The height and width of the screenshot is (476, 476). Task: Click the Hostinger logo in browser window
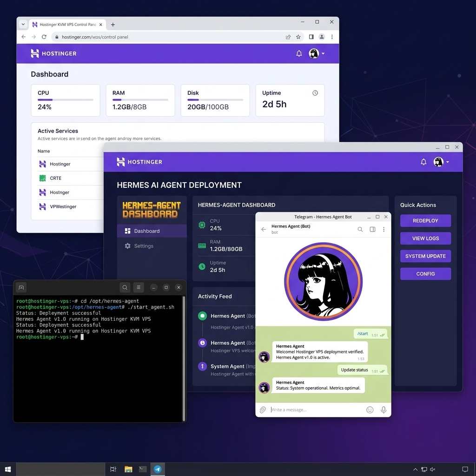pos(53,53)
